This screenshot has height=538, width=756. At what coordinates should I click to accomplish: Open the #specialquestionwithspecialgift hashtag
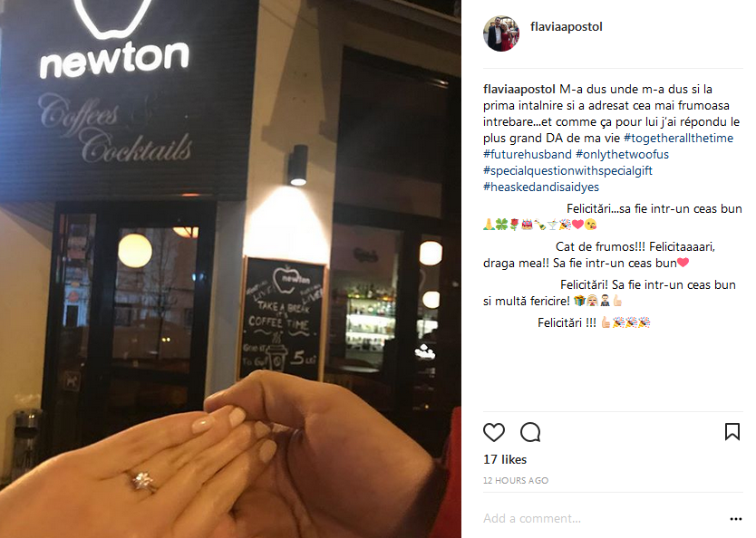[568, 171]
